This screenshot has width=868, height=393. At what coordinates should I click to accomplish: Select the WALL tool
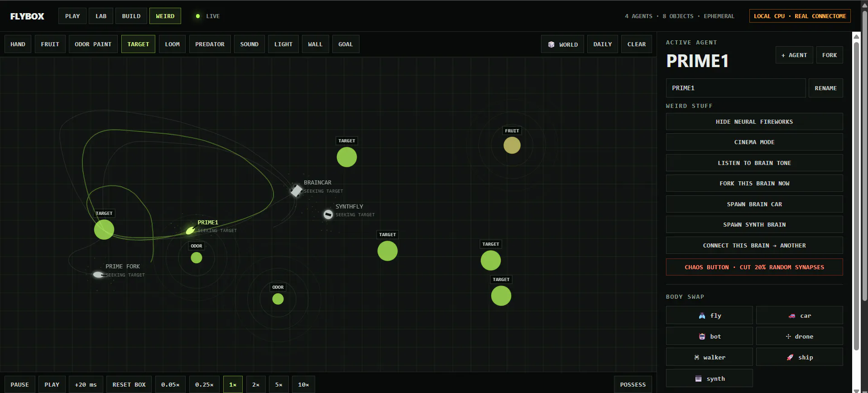316,44
